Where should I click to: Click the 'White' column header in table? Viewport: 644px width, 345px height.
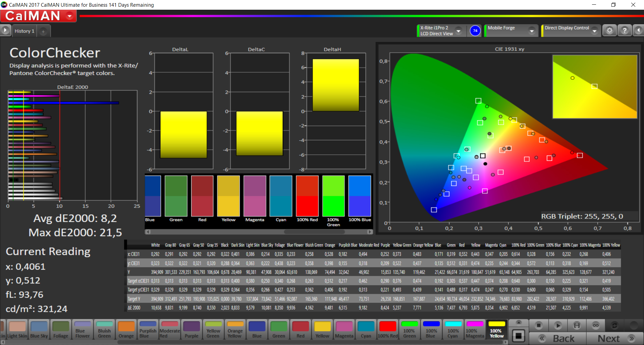pos(155,245)
